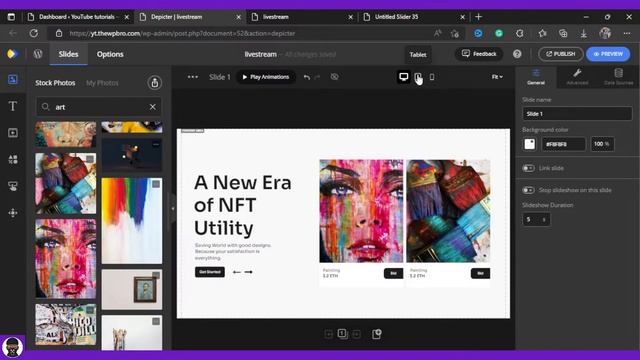640x360 pixels.
Task: Click the stock photo search field
Action: tap(98, 107)
